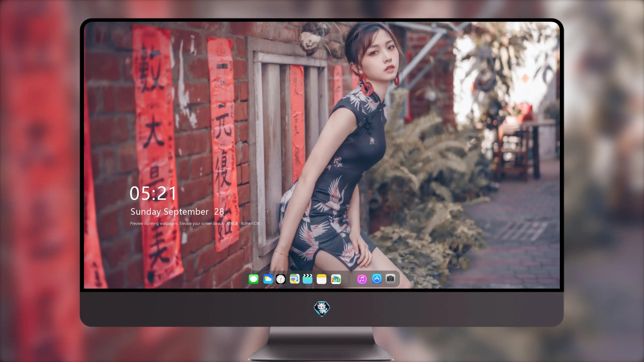Open the clapperboard Videos app in dock
This screenshot has height=362, width=644.
coord(308,279)
